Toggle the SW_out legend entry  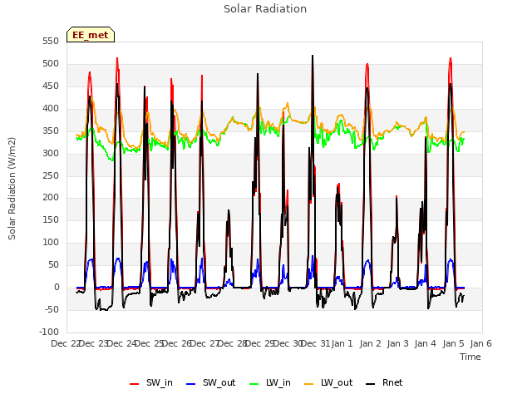[x=210, y=382]
